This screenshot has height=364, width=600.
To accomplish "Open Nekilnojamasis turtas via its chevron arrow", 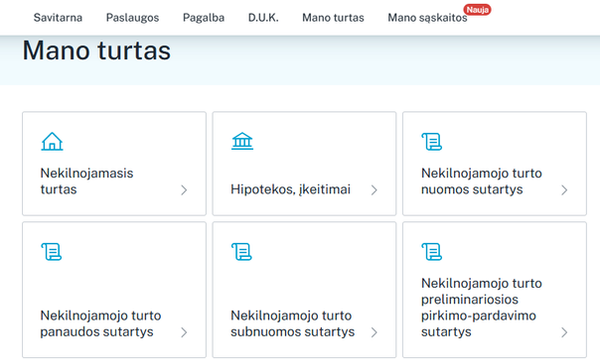I will [x=184, y=190].
